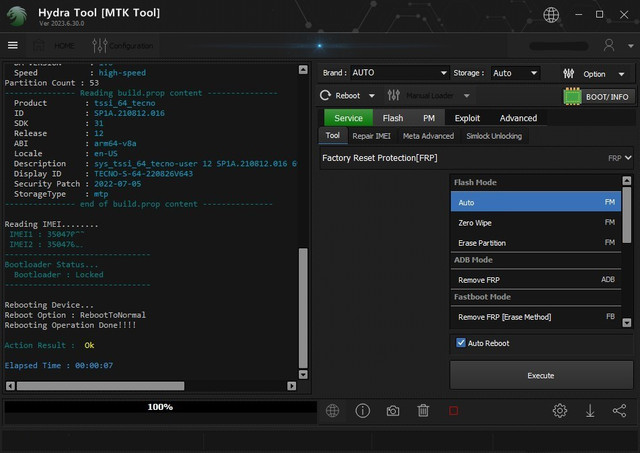Viewport: 640px width, 453px height.
Task: Click the mode list vertical scrollbar thumb
Action: tap(627, 215)
